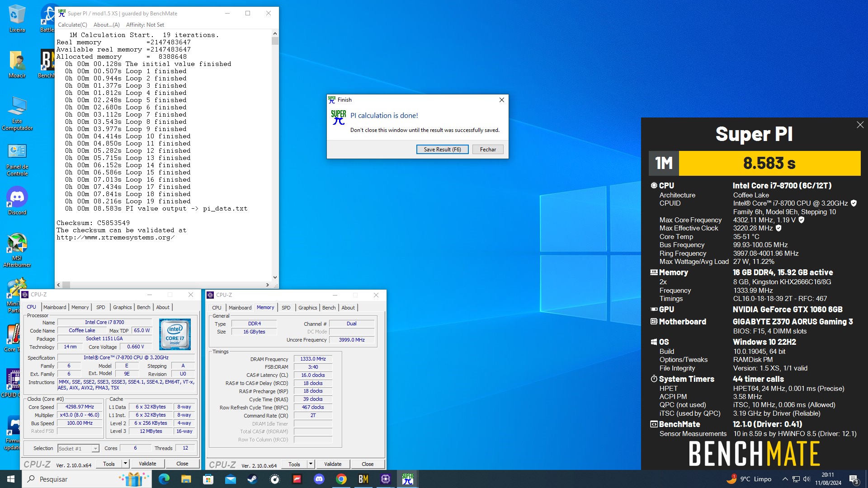Screen dimensions: 868x488
Task: Click Tools button in left CPU-Z window
Action: pos(109,464)
